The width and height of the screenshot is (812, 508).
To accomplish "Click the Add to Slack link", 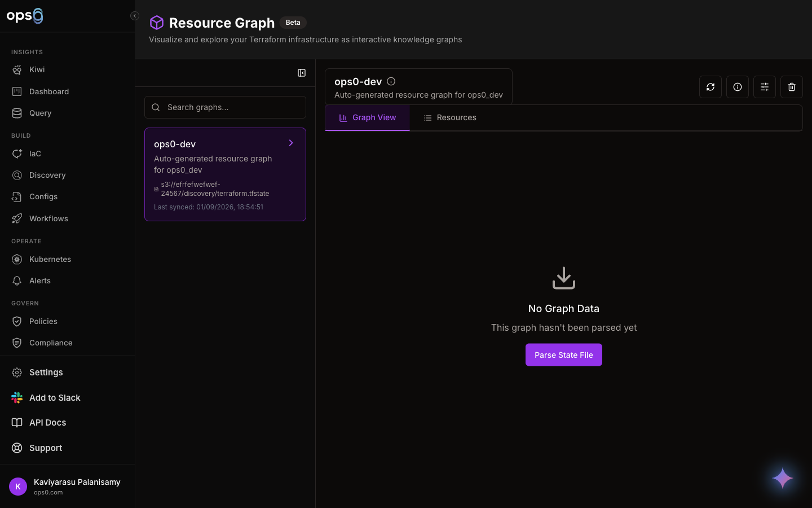I will 67,397.
